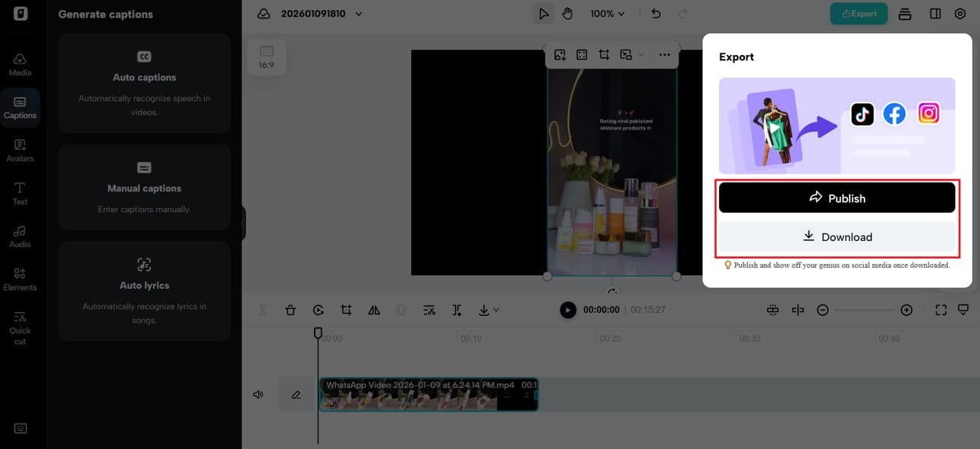Click the undo arrow icon

point(655,14)
